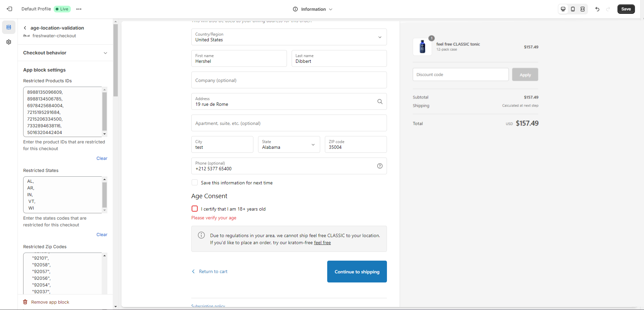644x310 pixels.
Task: Click the Live status badge
Action: coord(62,9)
